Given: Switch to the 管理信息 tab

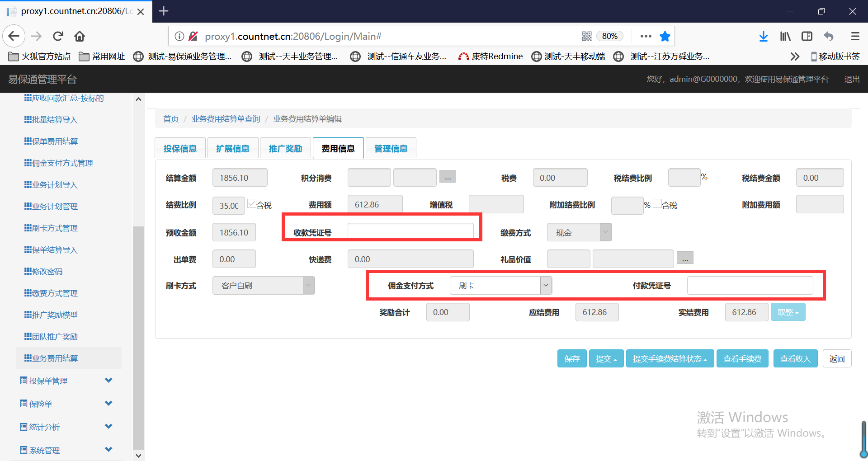Looking at the screenshot, I should 391,149.
